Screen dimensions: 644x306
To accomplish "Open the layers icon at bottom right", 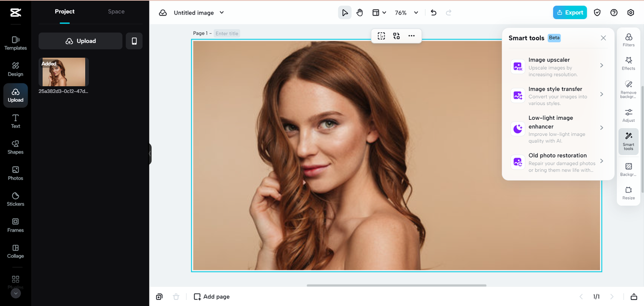I will (x=634, y=296).
